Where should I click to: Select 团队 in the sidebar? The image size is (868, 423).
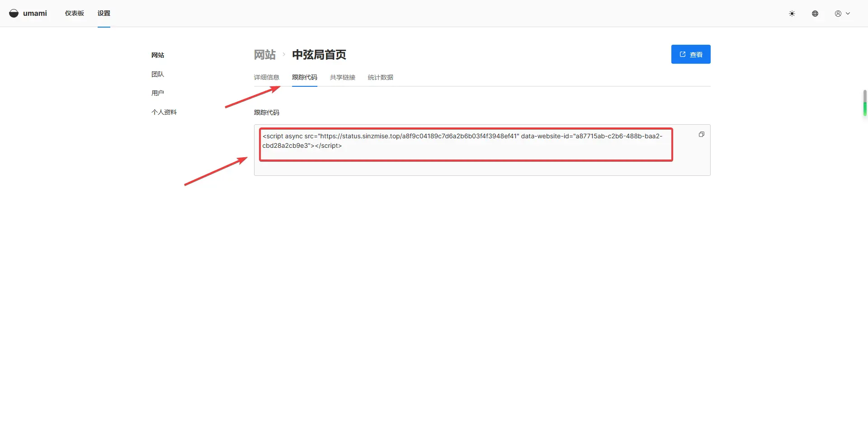pos(158,74)
